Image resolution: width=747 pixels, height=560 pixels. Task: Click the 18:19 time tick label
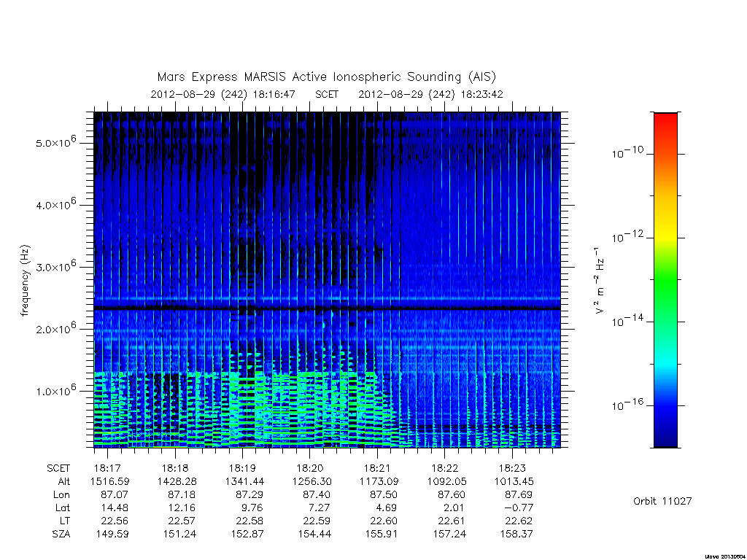pyautogui.click(x=242, y=468)
